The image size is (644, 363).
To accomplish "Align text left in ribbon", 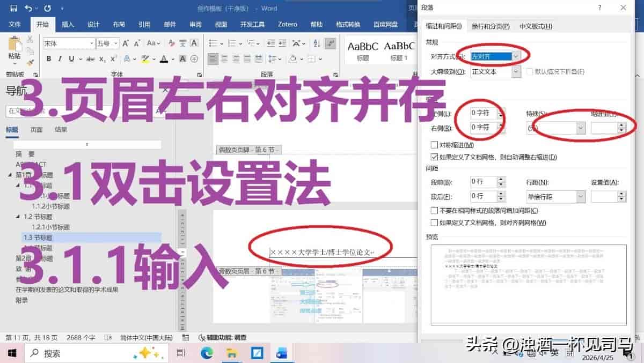I will point(213,58).
